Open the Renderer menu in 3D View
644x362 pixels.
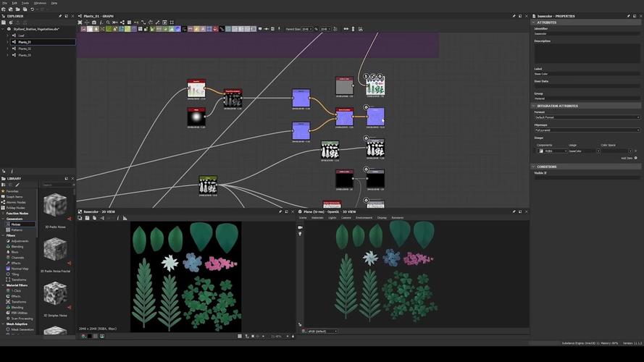tap(397, 218)
